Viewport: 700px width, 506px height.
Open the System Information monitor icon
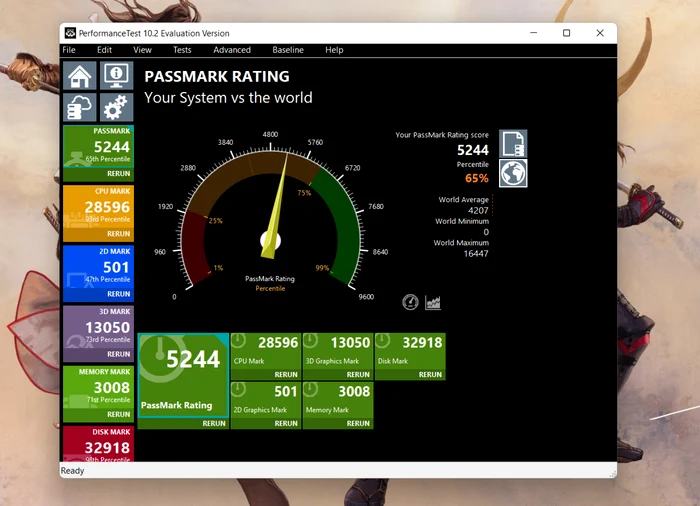point(116,76)
